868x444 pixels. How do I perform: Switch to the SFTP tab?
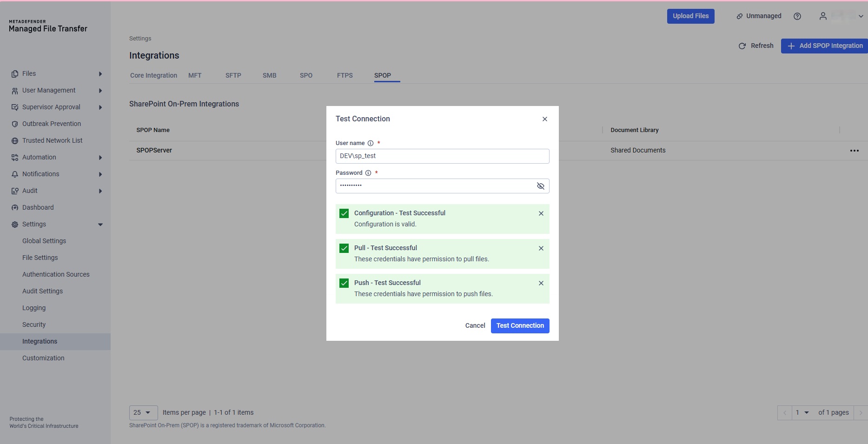point(233,75)
